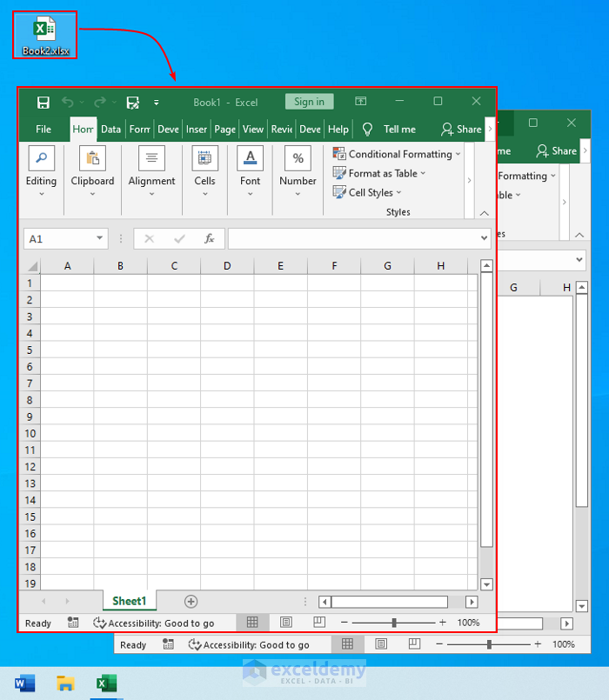
Task: Open the Number group percent icon
Action: click(x=298, y=158)
